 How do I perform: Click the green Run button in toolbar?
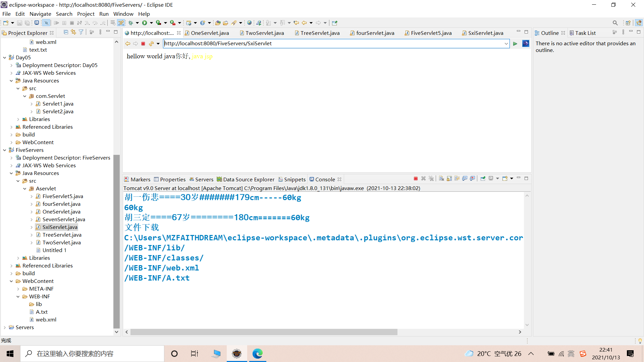(x=145, y=23)
